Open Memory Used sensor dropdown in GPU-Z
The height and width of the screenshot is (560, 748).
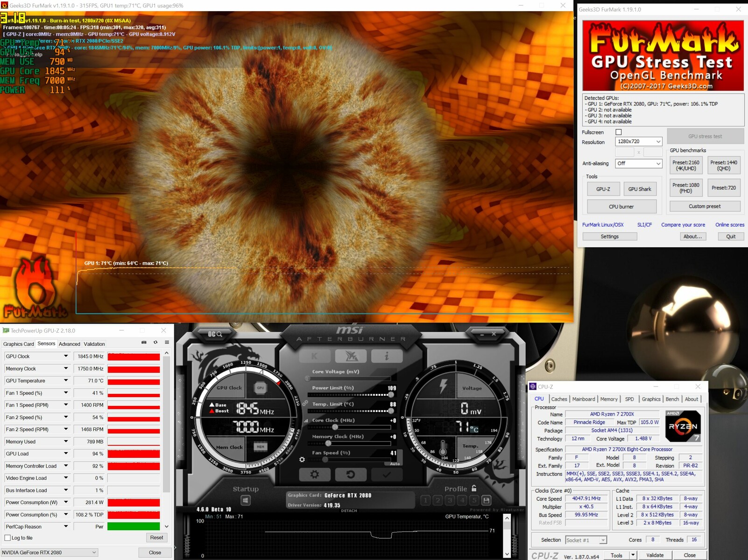coord(66,441)
